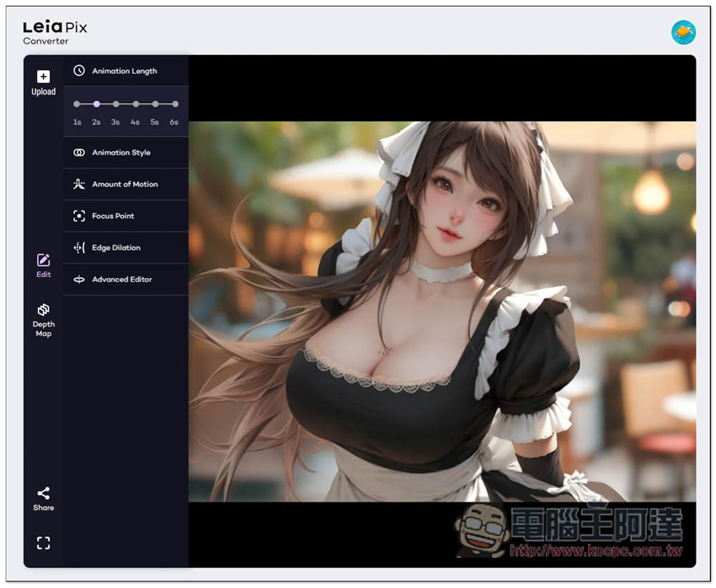Click the preview image canvas

pos(442,312)
